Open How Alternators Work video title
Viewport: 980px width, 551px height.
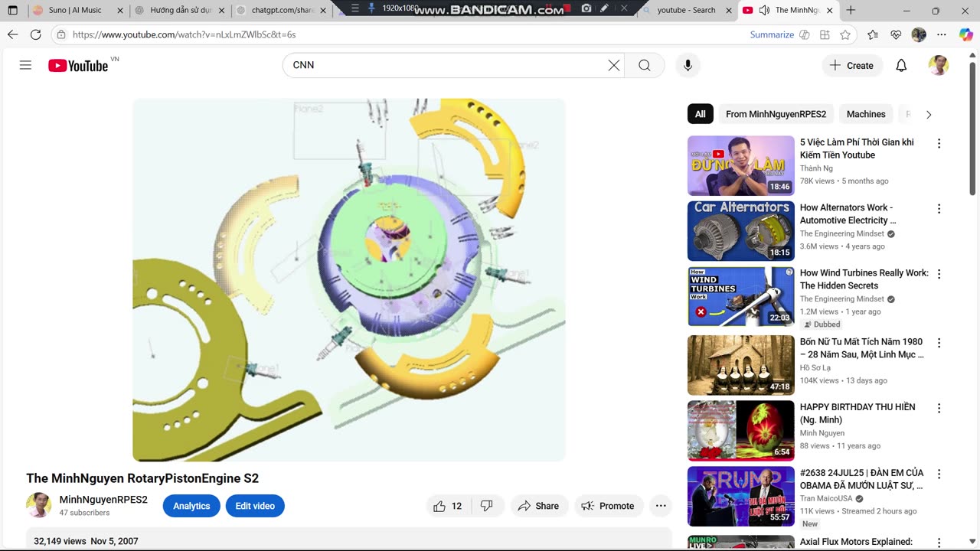click(x=847, y=214)
